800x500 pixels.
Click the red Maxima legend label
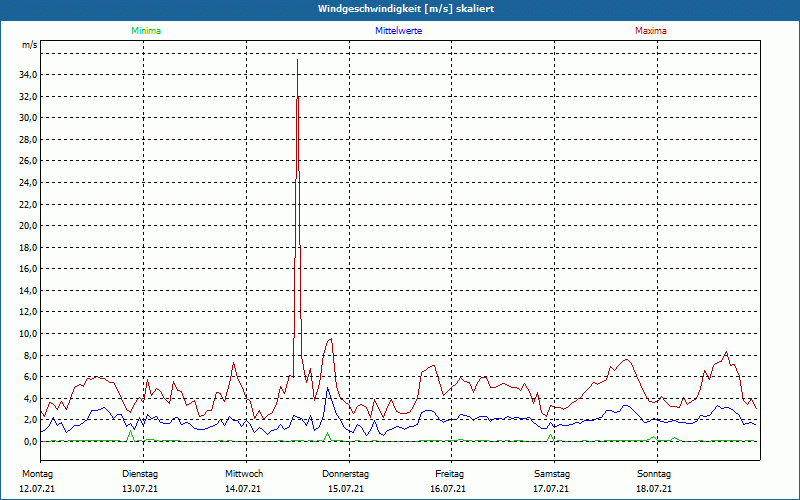point(650,31)
